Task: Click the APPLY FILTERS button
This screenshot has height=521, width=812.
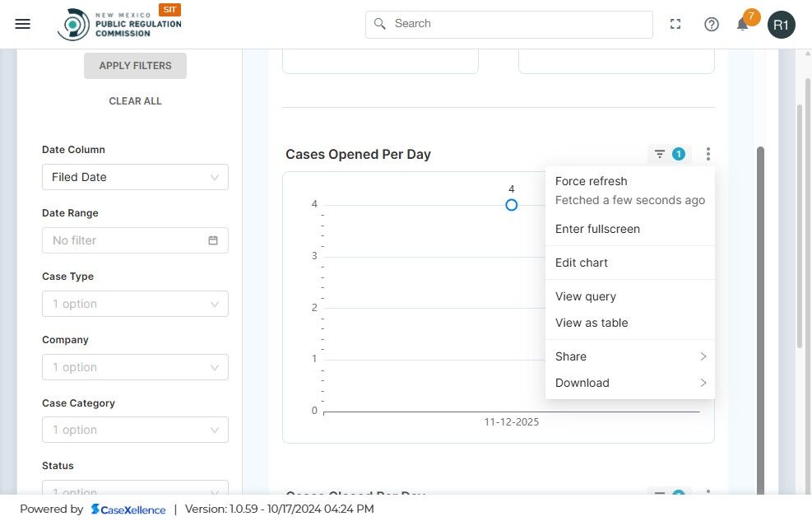Action: [x=135, y=66]
